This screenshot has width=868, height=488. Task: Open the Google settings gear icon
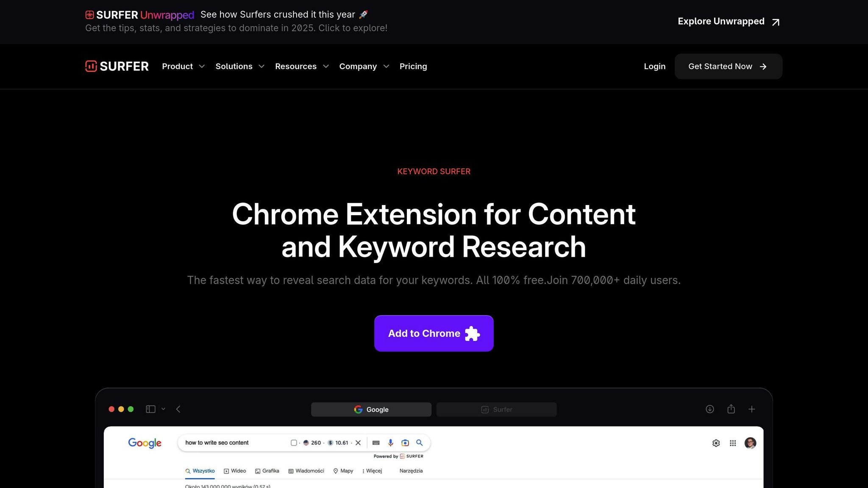(716, 443)
